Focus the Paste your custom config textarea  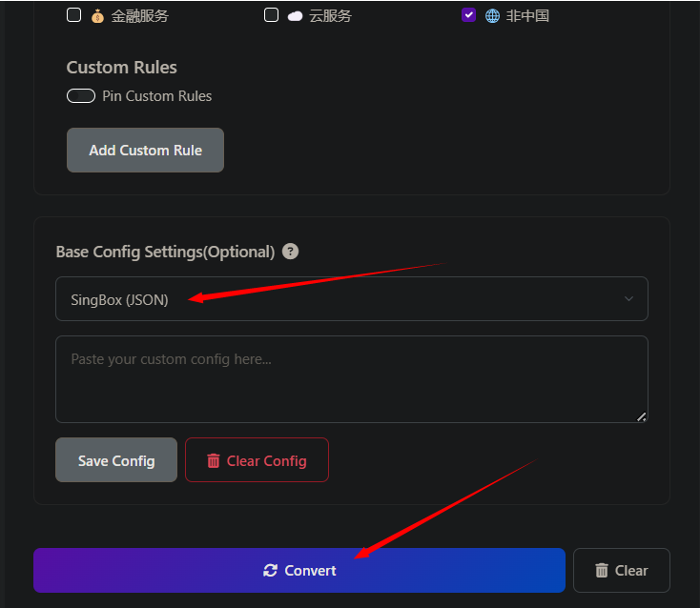(x=352, y=379)
